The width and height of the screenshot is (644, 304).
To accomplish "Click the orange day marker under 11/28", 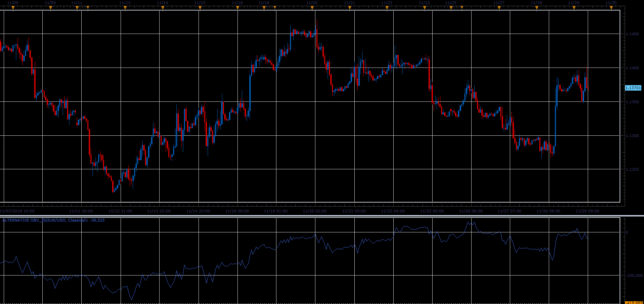I will pyautogui.click(x=537, y=7).
